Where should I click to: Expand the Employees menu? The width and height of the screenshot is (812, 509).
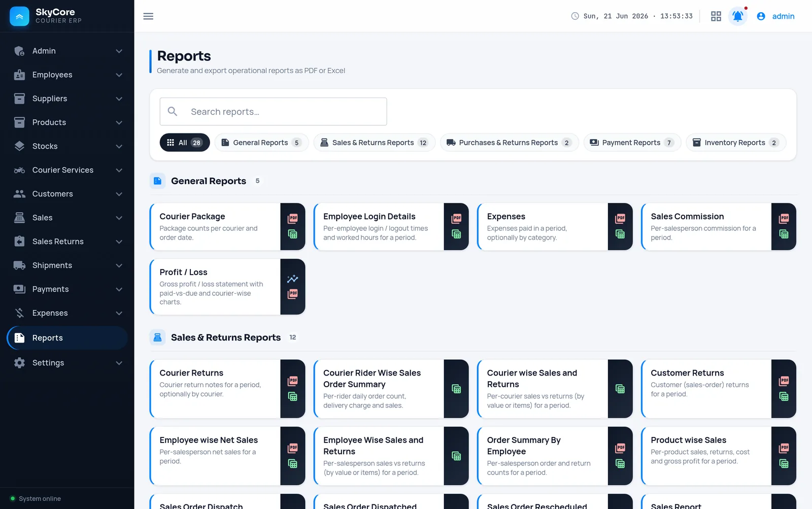(x=67, y=75)
